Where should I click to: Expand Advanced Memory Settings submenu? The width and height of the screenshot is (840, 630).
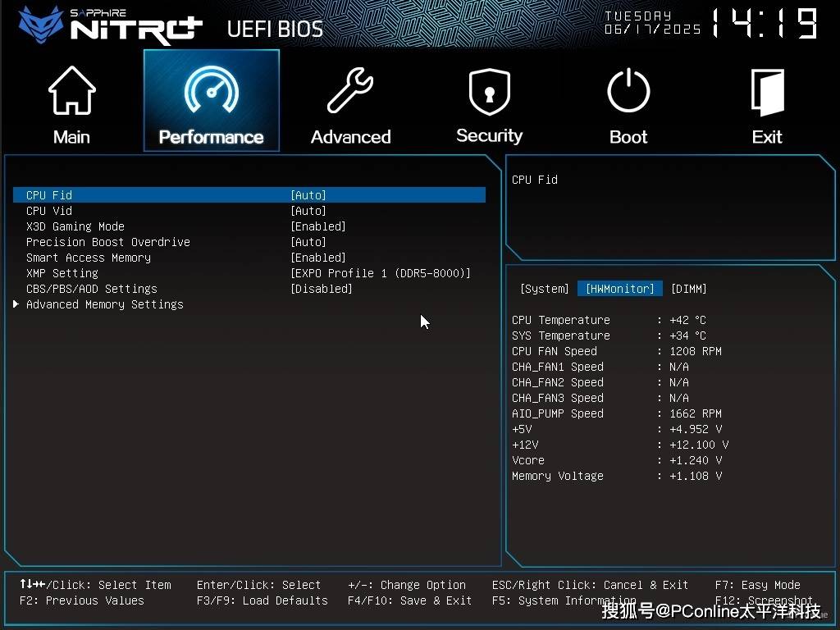pos(104,304)
